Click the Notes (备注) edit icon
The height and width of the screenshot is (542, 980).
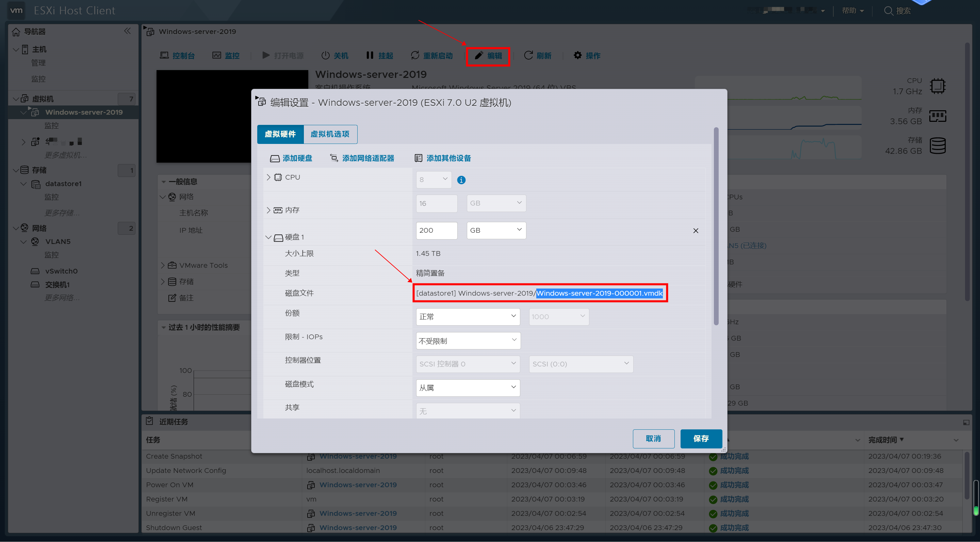pos(172,298)
